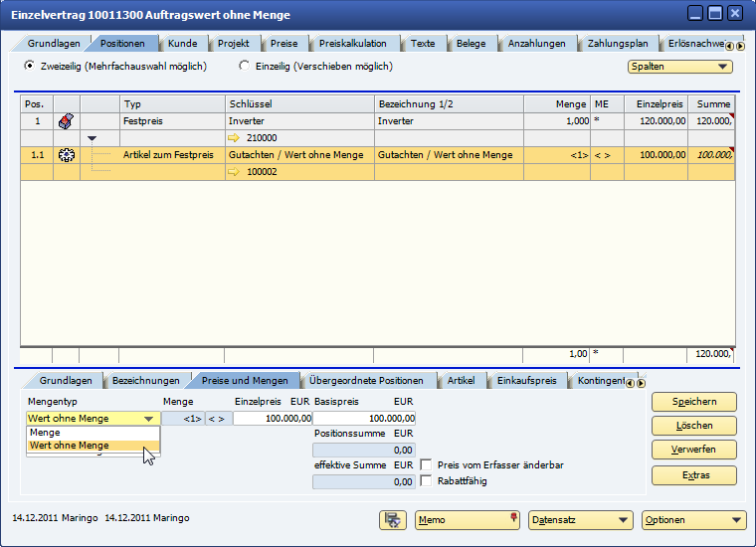Screen dimensions: 756x547
Task: Open the Übergeordnete Positionen tab
Action: coord(365,381)
